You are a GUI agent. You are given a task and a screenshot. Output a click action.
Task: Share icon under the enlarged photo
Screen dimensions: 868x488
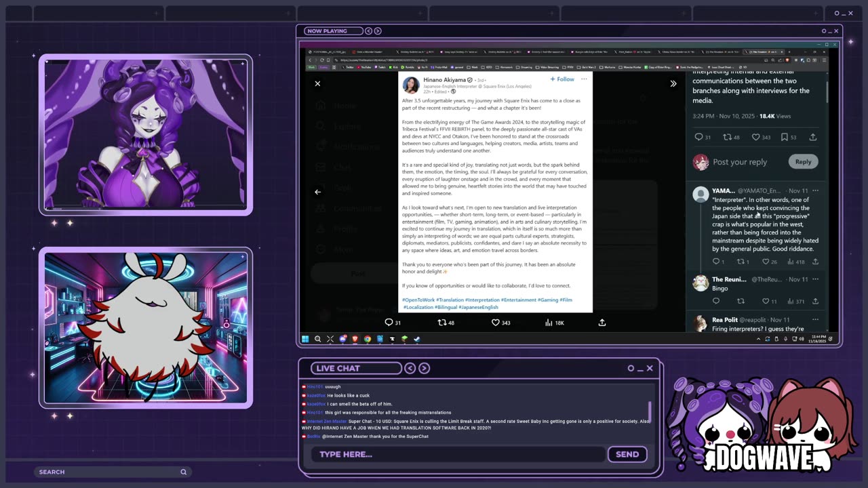601,323
